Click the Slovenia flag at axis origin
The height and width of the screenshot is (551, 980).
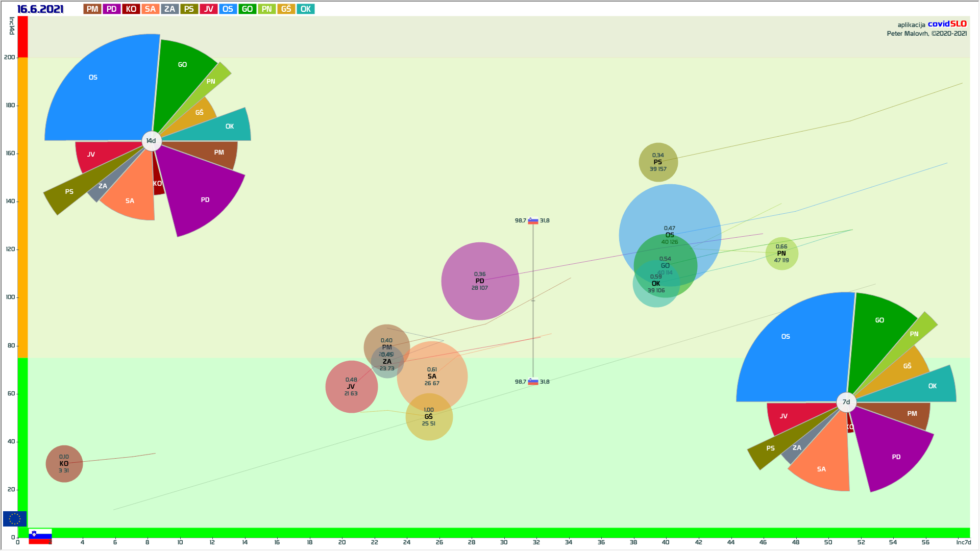pyautogui.click(x=40, y=536)
